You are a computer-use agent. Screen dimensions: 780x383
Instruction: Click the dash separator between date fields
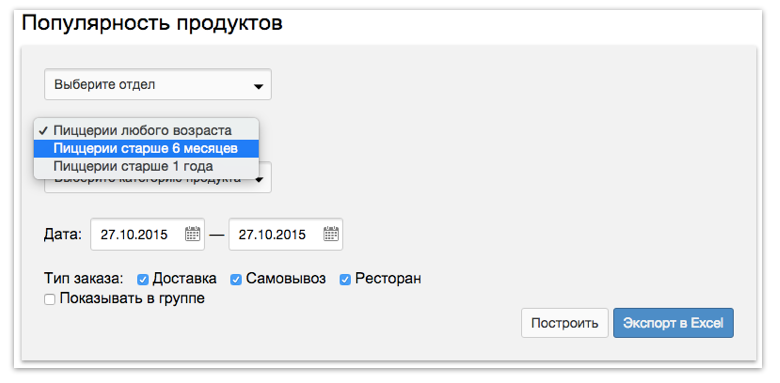[x=217, y=235]
